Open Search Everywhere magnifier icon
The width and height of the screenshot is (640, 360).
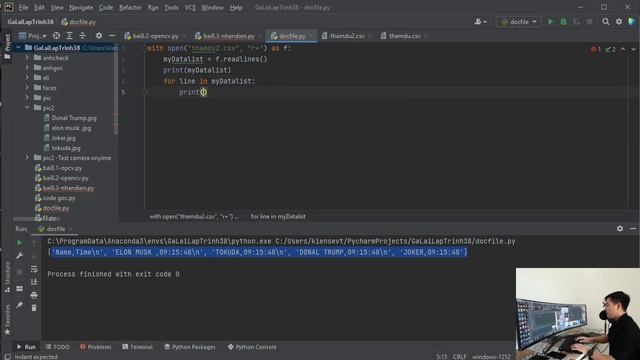click(x=606, y=22)
